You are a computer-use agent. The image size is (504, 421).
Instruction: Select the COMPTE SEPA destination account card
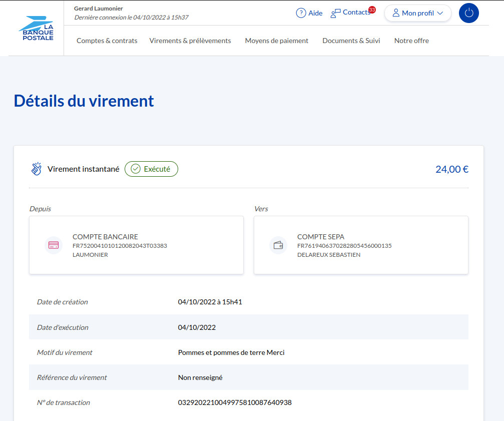[361, 245]
